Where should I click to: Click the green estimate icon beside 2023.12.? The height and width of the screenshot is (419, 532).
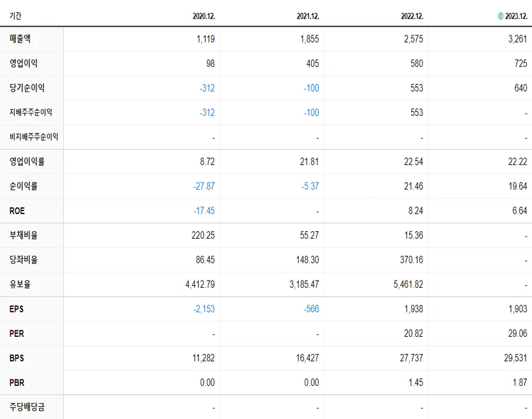(x=501, y=16)
